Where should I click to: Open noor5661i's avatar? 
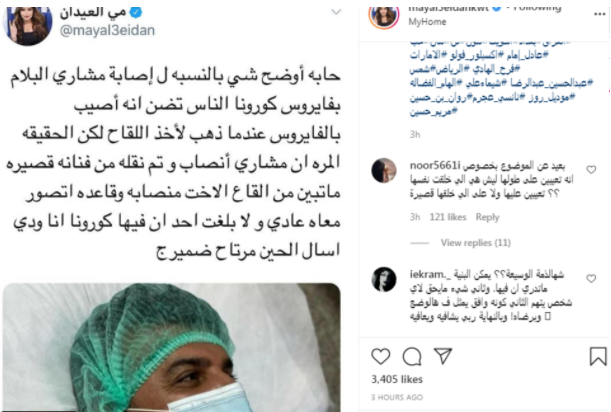384,170
